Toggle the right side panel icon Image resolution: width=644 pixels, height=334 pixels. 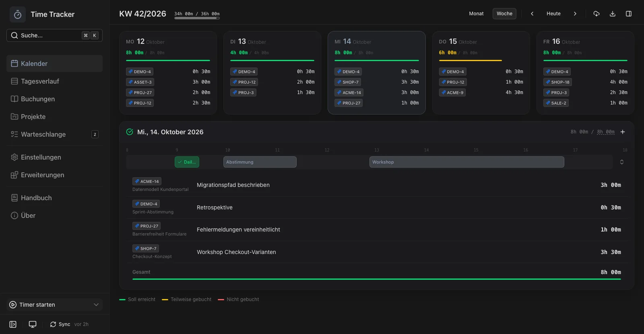coord(629,14)
